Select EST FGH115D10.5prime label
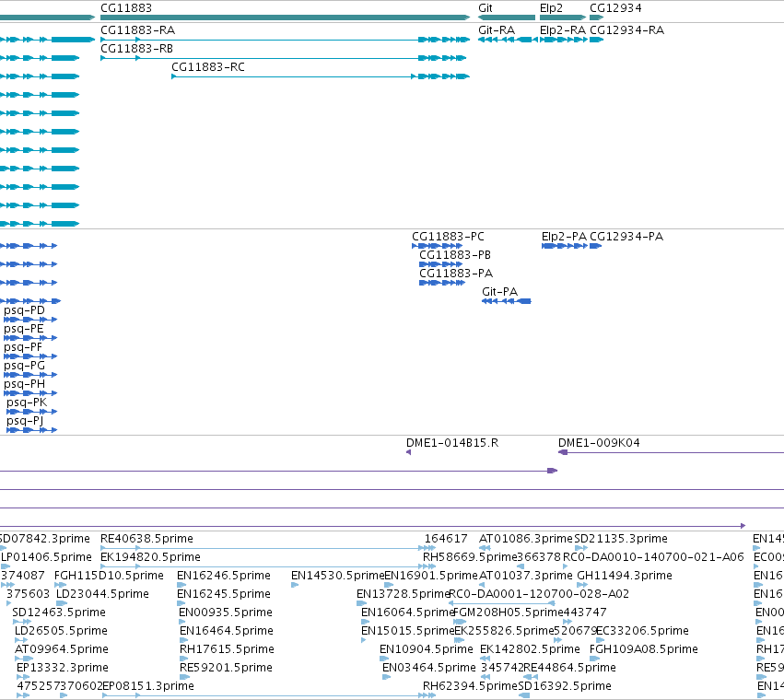Viewport: 784px width, 700px height. [109, 576]
